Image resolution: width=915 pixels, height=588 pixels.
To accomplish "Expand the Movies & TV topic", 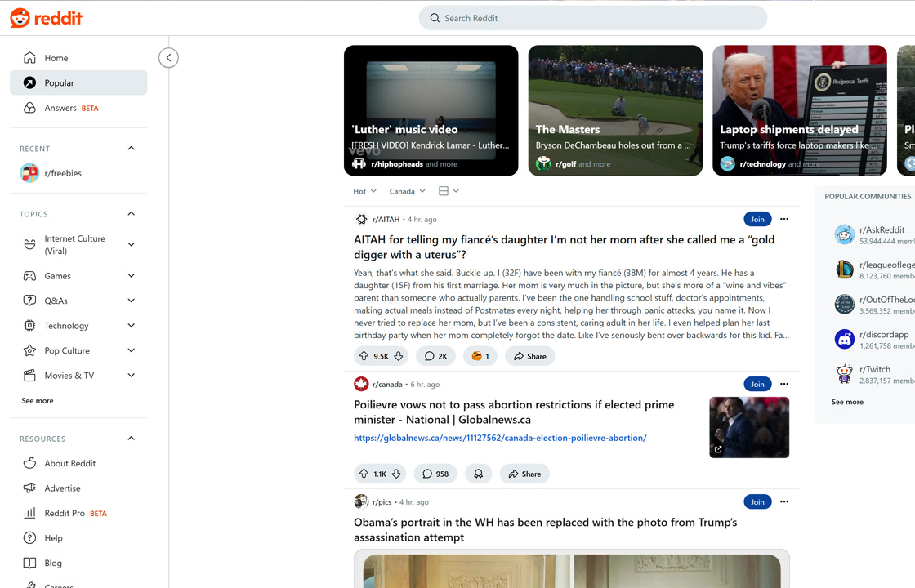I will coord(132,375).
